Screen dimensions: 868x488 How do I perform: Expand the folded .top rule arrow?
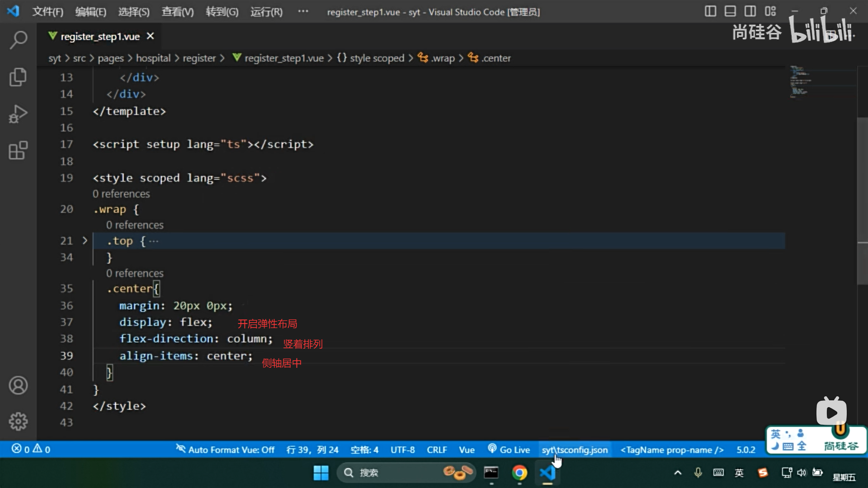85,240
